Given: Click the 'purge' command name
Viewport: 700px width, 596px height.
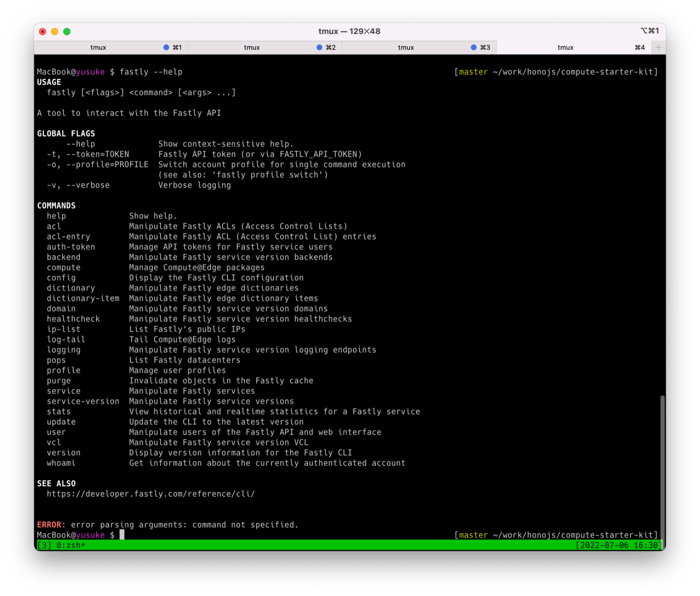Looking at the screenshot, I should (59, 381).
